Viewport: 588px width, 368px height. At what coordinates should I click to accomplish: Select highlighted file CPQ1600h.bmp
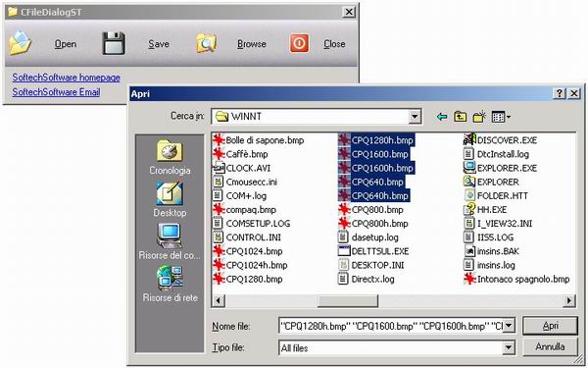376,168
